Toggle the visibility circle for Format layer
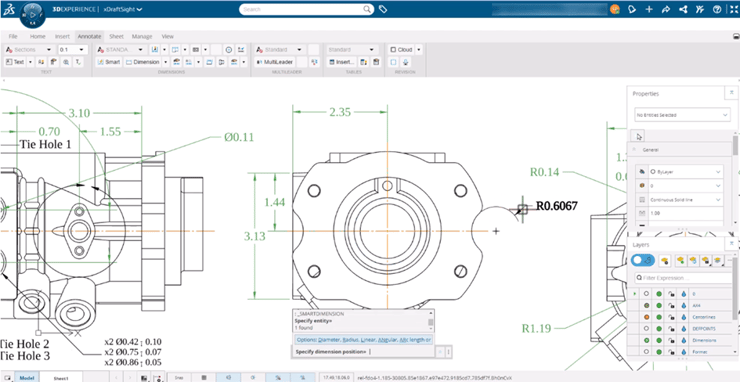The width and height of the screenshot is (740, 382). pos(646,352)
